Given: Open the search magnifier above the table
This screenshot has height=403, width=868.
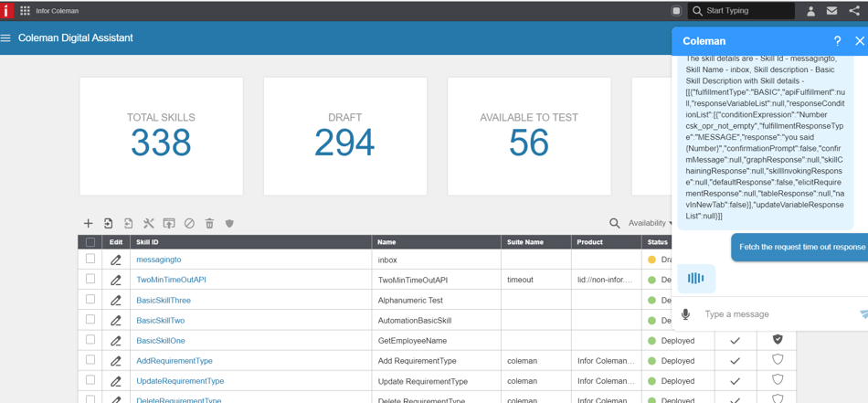Looking at the screenshot, I should (614, 223).
